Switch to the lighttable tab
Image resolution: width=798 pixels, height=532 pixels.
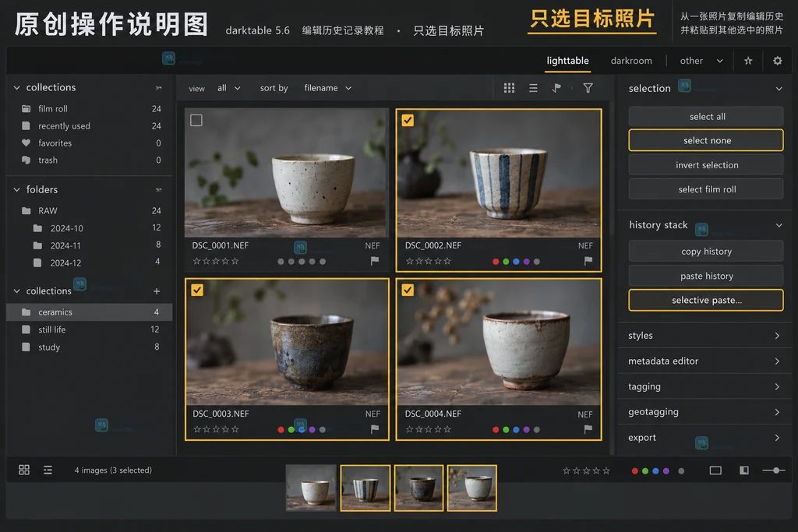(567, 61)
